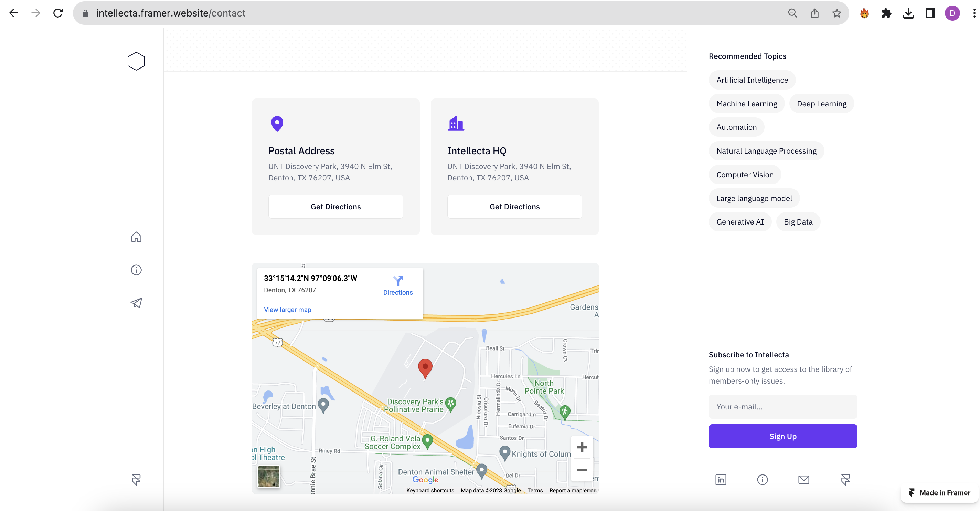Click the Framer icon in right footer
The image size is (980, 511).
click(845, 479)
